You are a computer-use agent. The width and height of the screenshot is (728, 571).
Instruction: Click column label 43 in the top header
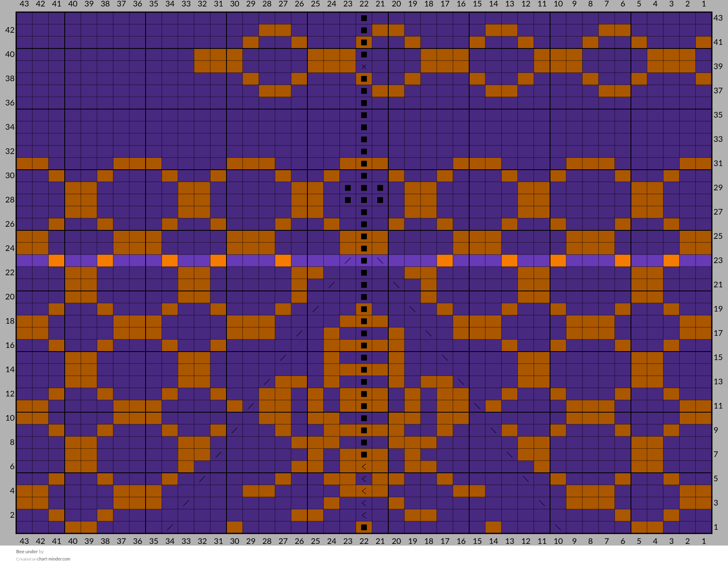(x=24, y=4)
